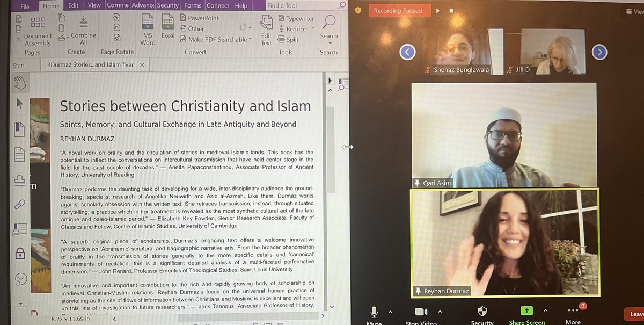Open the Pages panel in PDF sidebar
This screenshot has width=644, height=325.
point(19,154)
